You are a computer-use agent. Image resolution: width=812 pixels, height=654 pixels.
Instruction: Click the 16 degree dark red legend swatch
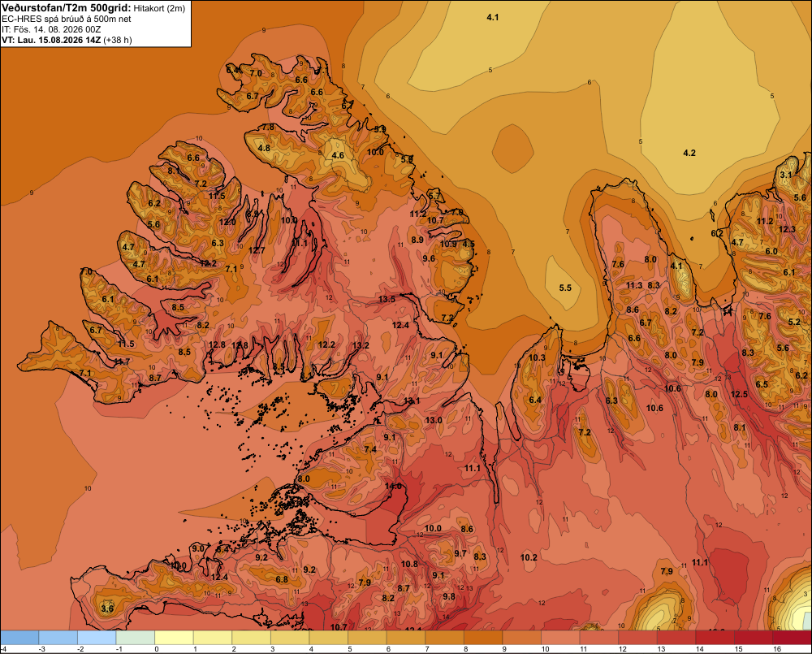(793, 638)
